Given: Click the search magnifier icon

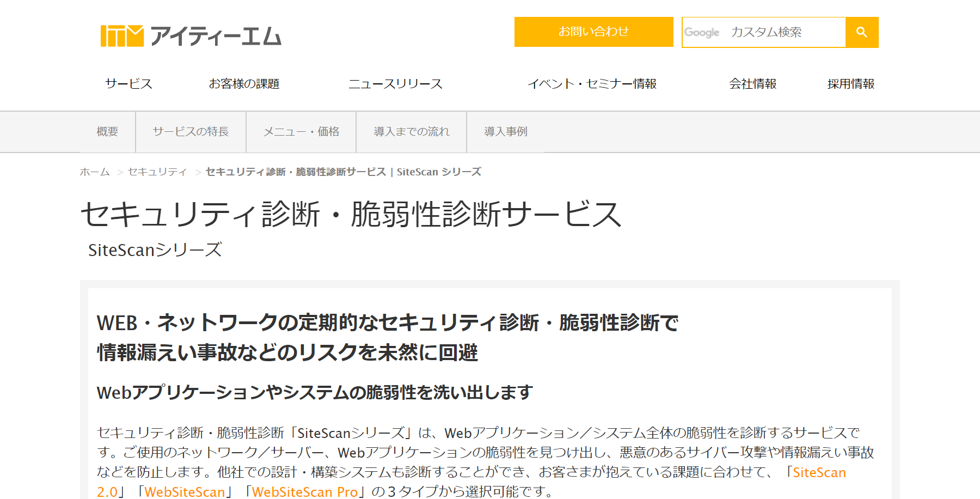Looking at the screenshot, I should coord(861,32).
